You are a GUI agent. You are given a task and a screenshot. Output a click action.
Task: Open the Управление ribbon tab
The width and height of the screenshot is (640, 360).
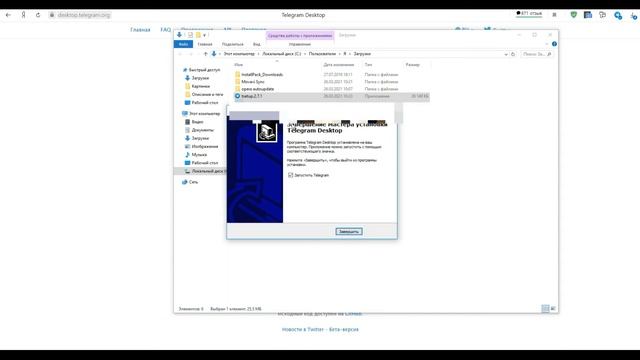pos(300,44)
